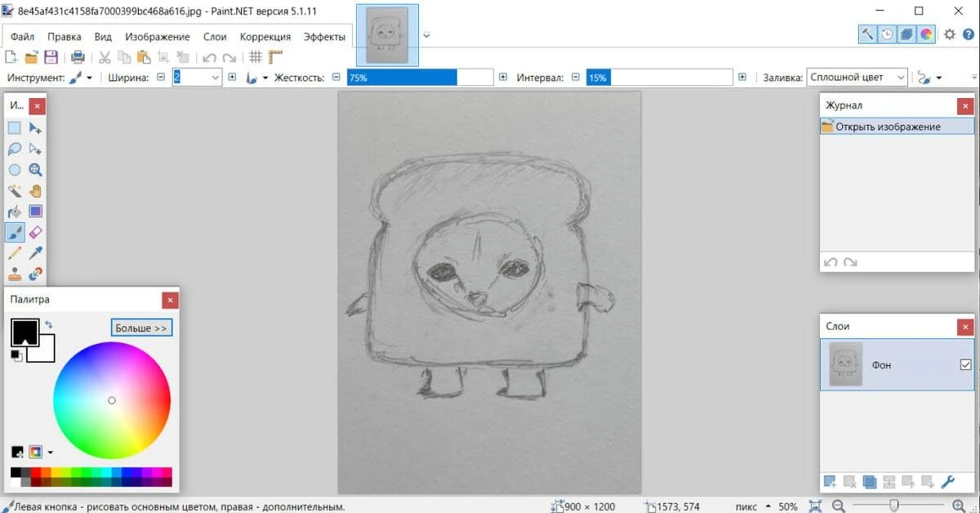Select the Ellipse Select tool
The height and width of the screenshot is (513, 980).
click(x=15, y=170)
